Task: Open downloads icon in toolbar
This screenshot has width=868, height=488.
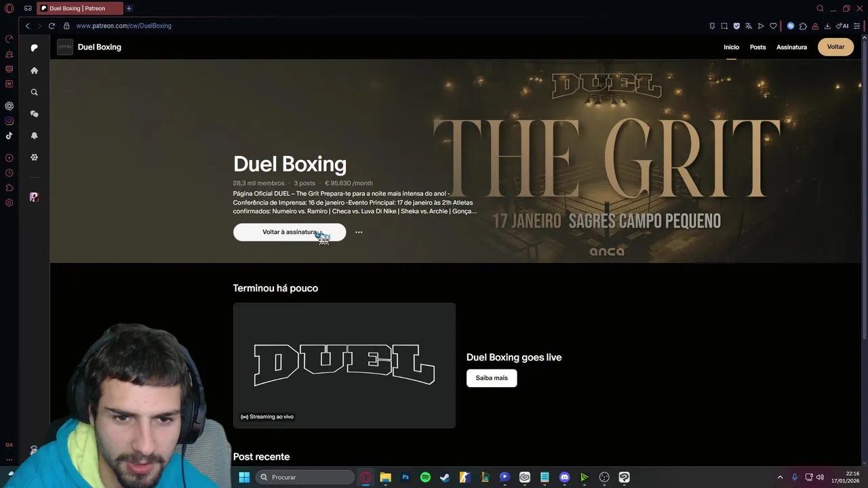Action: pyautogui.click(x=827, y=26)
